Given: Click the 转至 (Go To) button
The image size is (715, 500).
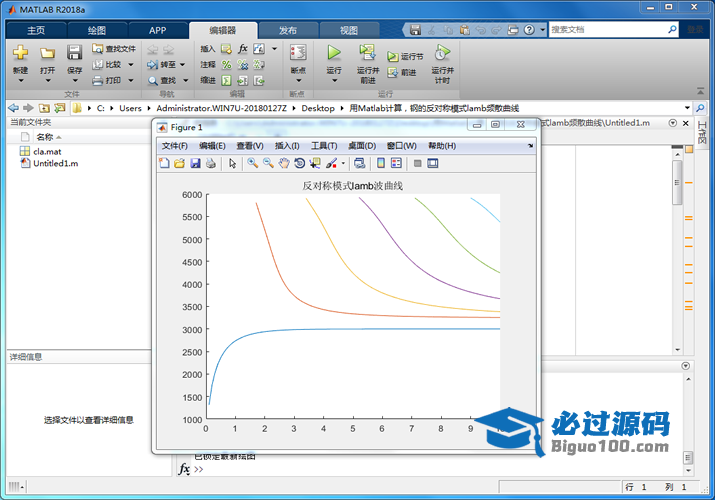Looking at the screenshot, I should pyautogui.click(x=162, y=64).
